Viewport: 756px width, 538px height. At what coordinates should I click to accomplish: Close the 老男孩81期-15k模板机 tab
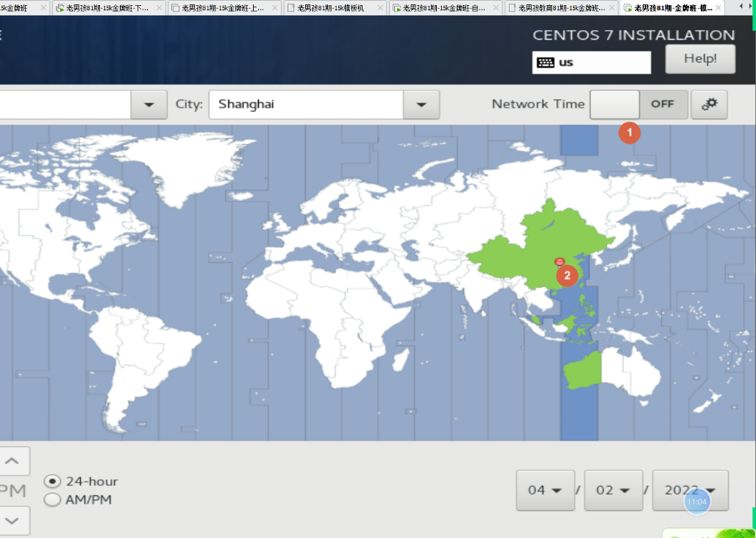point(380,7)
